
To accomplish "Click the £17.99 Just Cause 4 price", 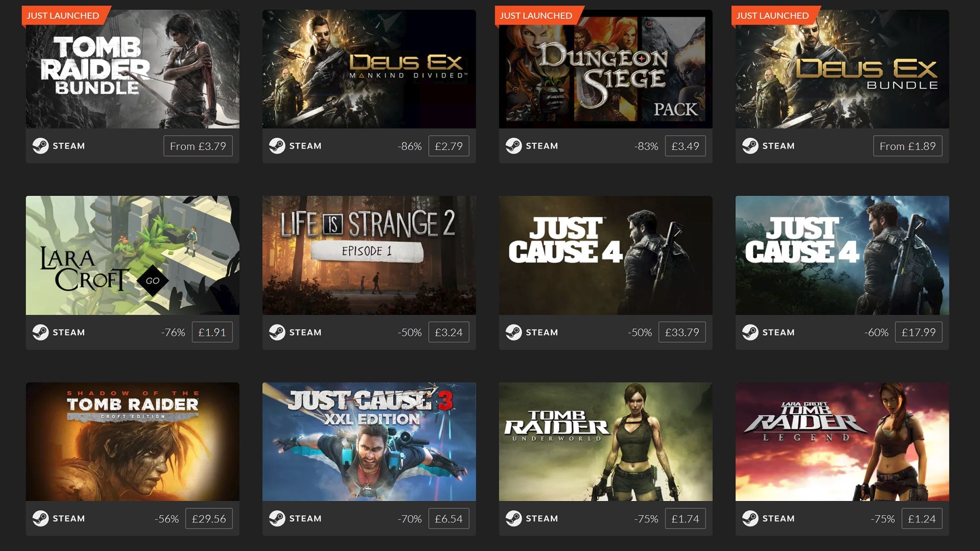I will click(919, 332).
